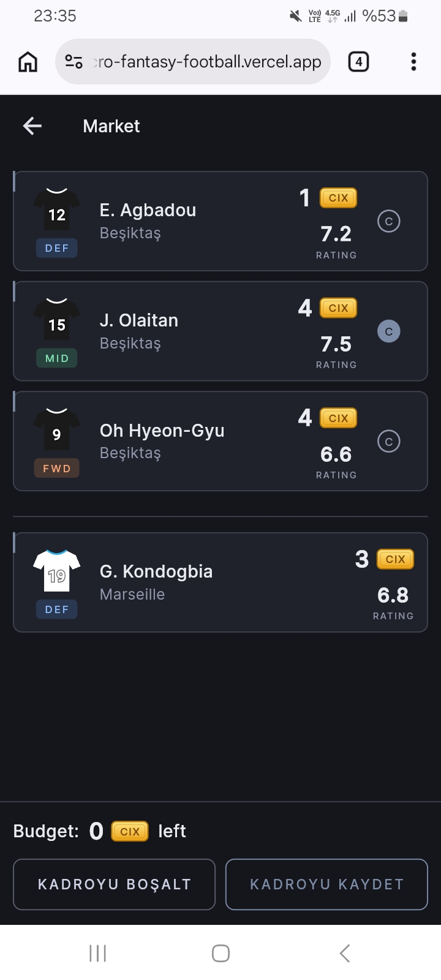Set Oh Hyeon-Gyu as captain
The width and height of the screenshot is (441, 980).
click(389, 442)
